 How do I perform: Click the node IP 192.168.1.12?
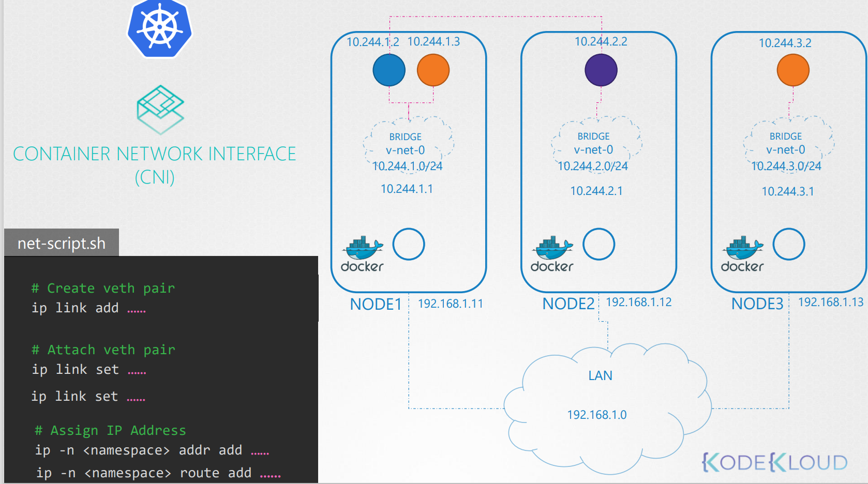pos(639,302)
